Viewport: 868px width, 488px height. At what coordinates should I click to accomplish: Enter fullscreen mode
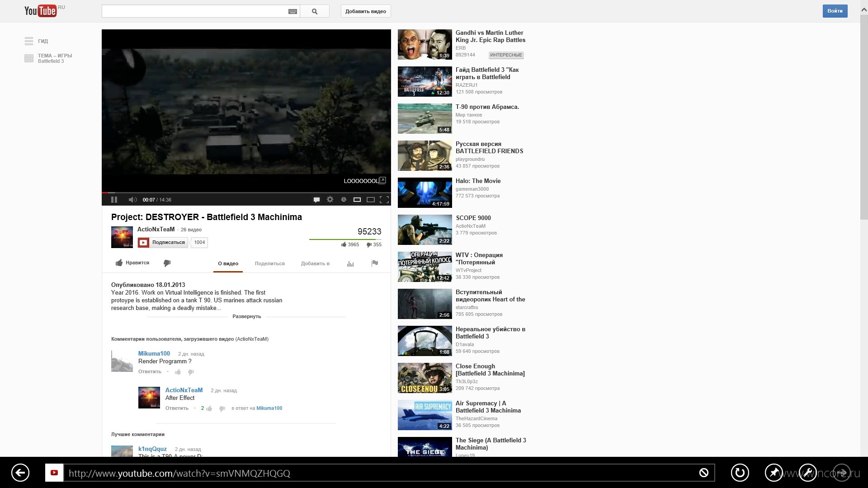point(384,200)
